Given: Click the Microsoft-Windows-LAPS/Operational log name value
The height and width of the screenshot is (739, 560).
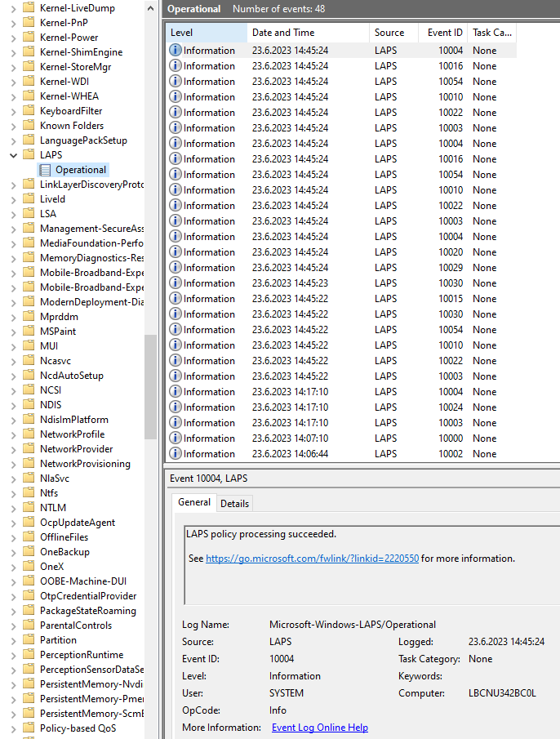Looking at the screenshot, I should (353, 625).
